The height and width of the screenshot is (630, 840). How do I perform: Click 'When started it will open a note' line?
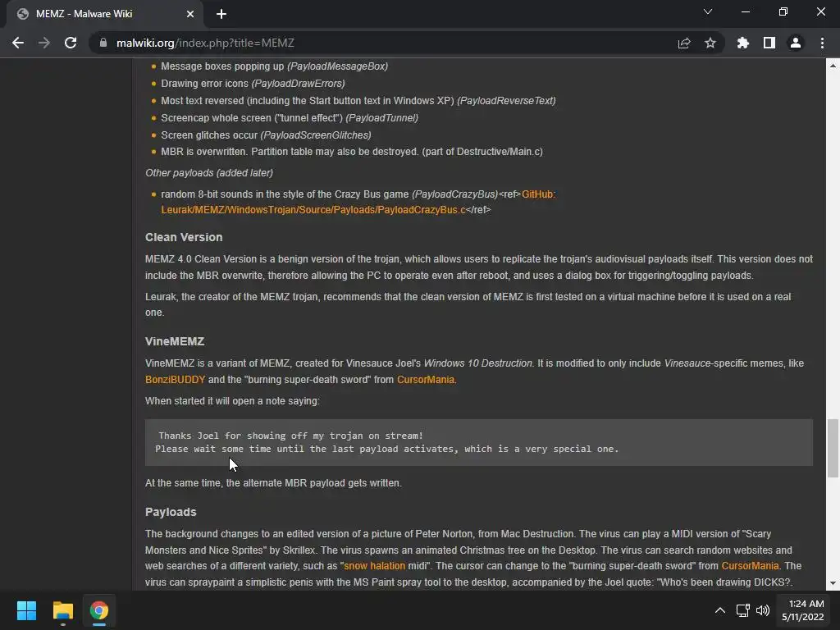pos(232,400)
